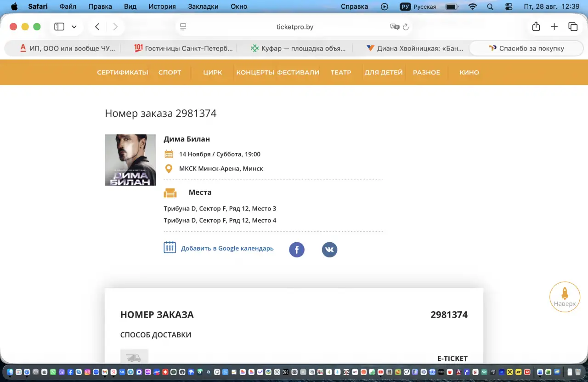Open the КИНО category

(469, 73)
